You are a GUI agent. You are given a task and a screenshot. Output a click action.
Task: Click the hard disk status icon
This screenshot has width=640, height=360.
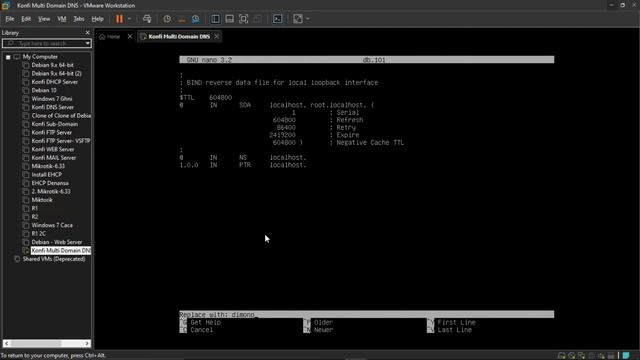coord(562,356)
